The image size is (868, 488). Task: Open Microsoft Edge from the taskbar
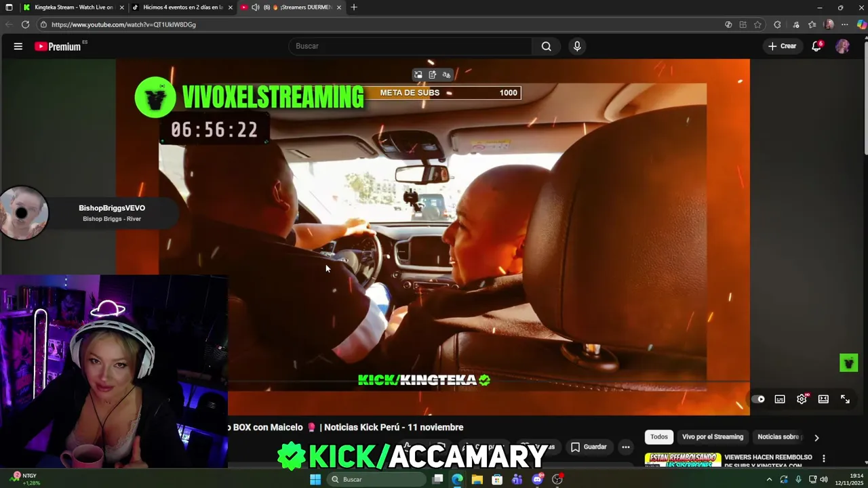tap(457, 479)
